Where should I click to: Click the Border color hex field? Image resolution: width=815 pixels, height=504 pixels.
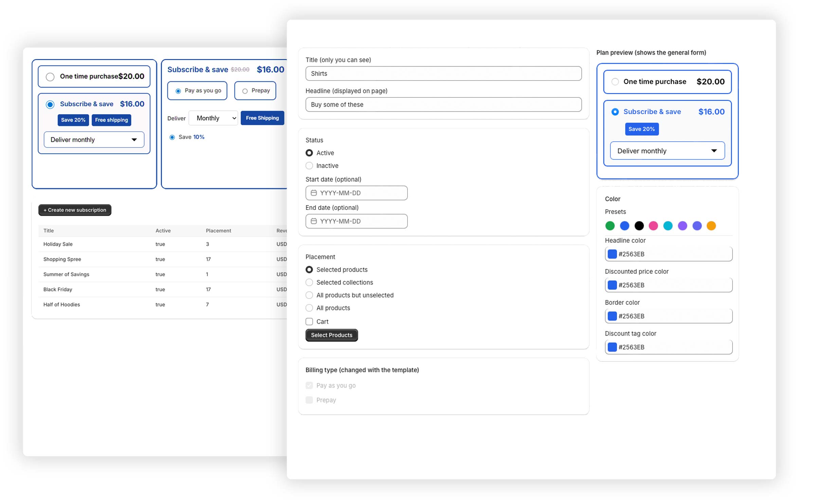668,316
